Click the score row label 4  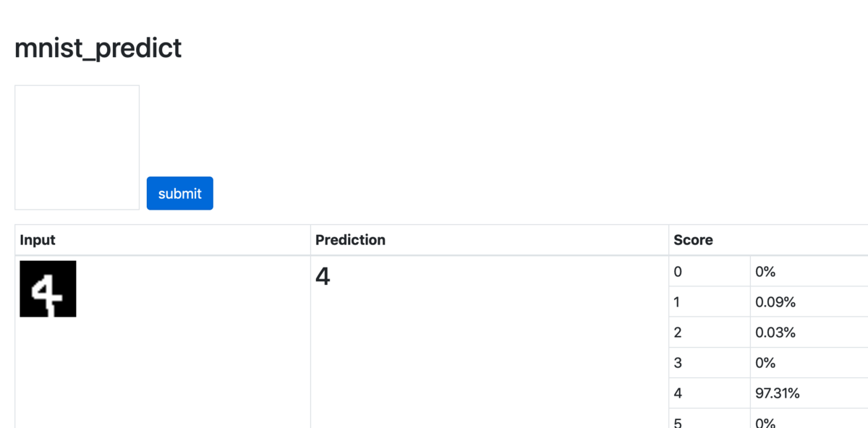678,393
